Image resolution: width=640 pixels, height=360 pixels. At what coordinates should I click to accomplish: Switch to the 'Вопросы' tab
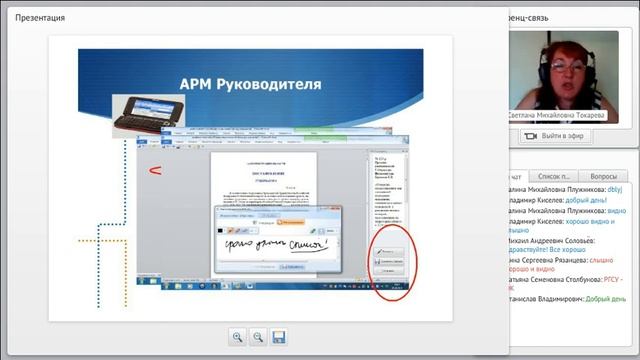(603, 176)
